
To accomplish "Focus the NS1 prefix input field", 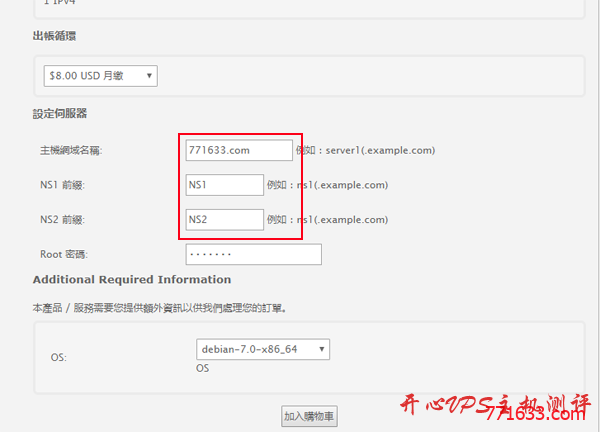I will tap(224, 185).
